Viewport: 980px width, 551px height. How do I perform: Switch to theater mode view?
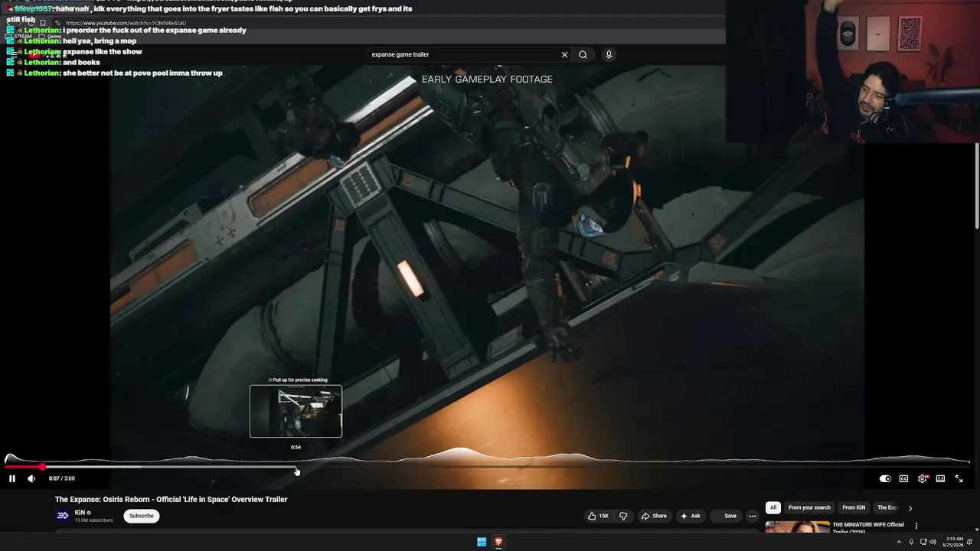(940, 478)
